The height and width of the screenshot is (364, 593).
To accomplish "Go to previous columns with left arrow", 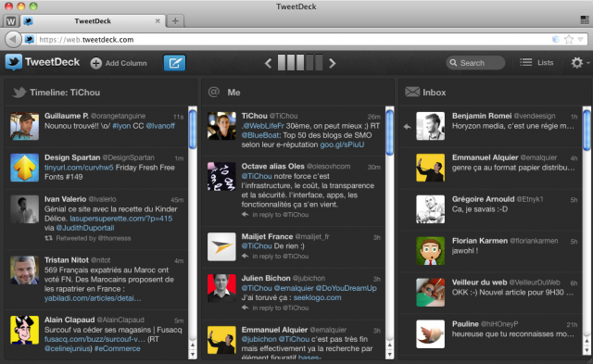I will pyautogui.click(x=268, y=63).
